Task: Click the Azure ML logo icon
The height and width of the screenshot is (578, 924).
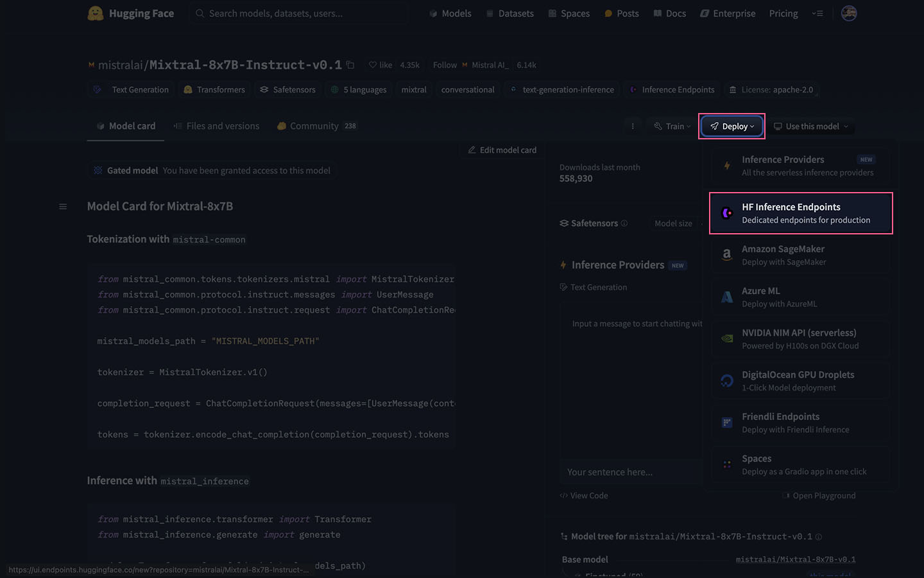Action: [x=727, y=297]
